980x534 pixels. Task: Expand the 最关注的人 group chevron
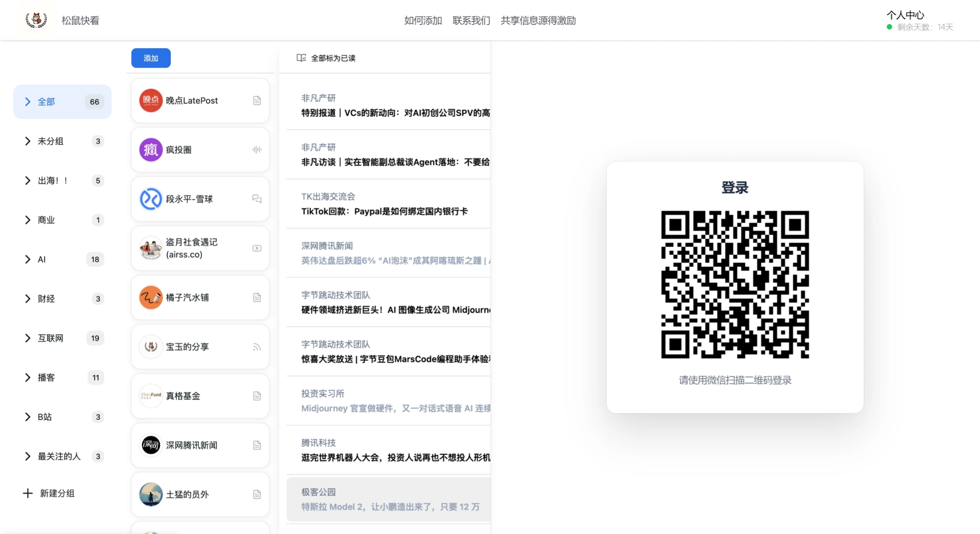(28, 456)
